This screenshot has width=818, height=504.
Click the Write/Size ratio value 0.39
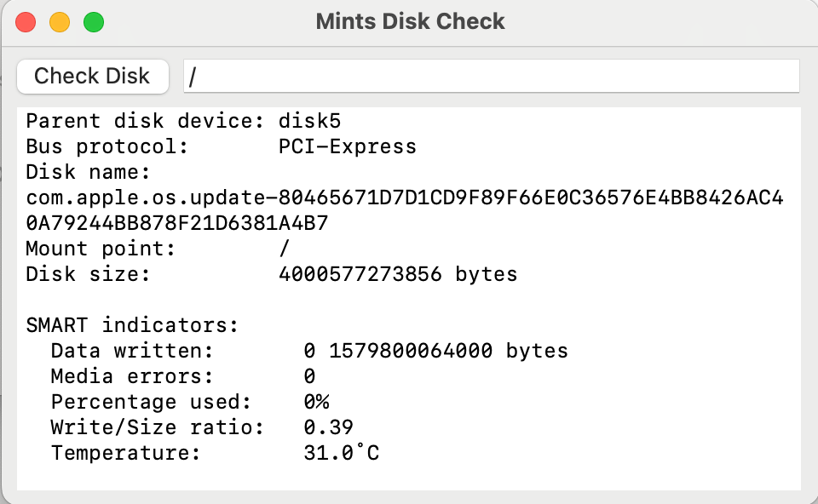tap(328, 427)
